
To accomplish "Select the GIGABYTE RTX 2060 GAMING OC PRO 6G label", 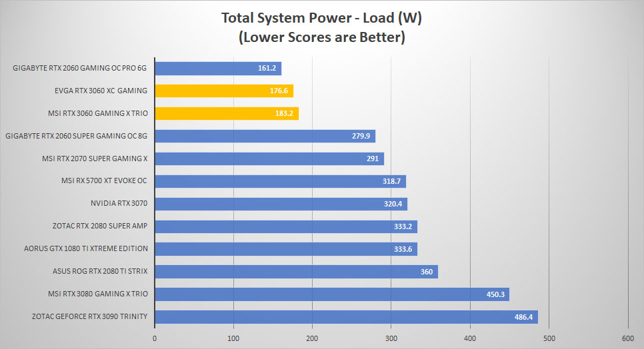I will 80,68.
